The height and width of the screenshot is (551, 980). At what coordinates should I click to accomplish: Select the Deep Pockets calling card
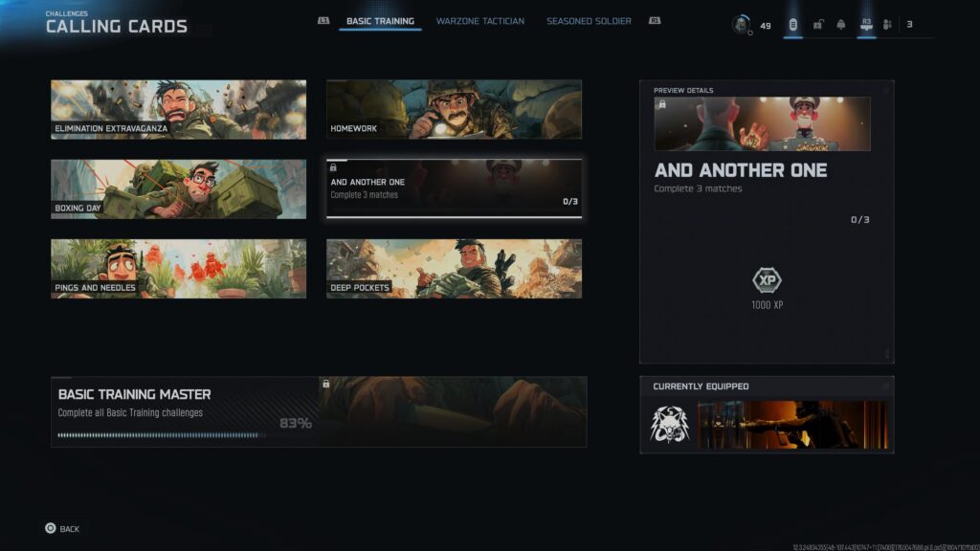click(454, 269)
